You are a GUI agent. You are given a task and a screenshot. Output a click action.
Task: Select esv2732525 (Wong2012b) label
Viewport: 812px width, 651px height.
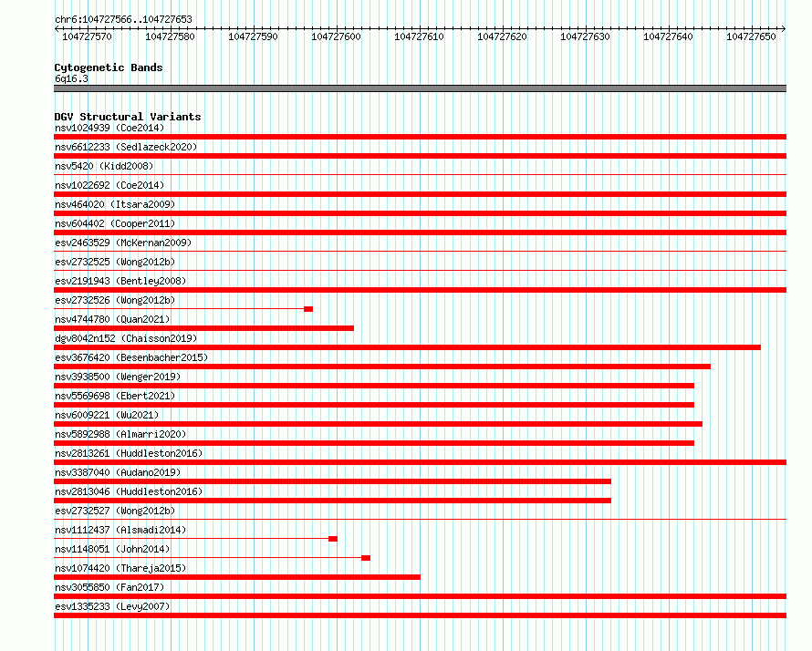tap(115, 262)
